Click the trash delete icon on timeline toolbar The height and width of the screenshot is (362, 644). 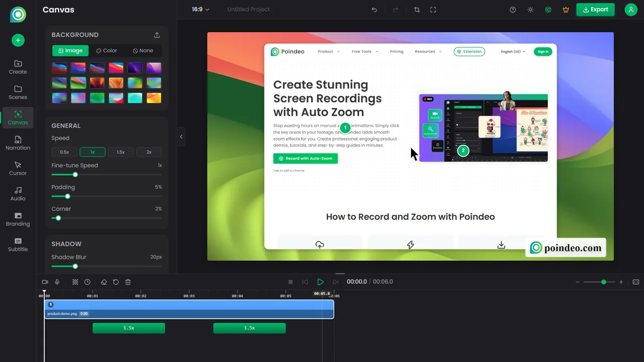coord(128,282)
